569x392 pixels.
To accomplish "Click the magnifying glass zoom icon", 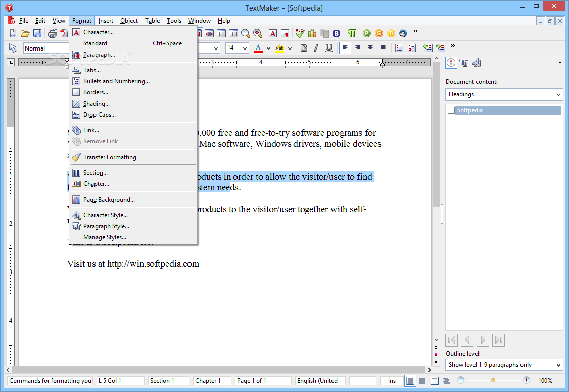I will [x=246, y=34].
